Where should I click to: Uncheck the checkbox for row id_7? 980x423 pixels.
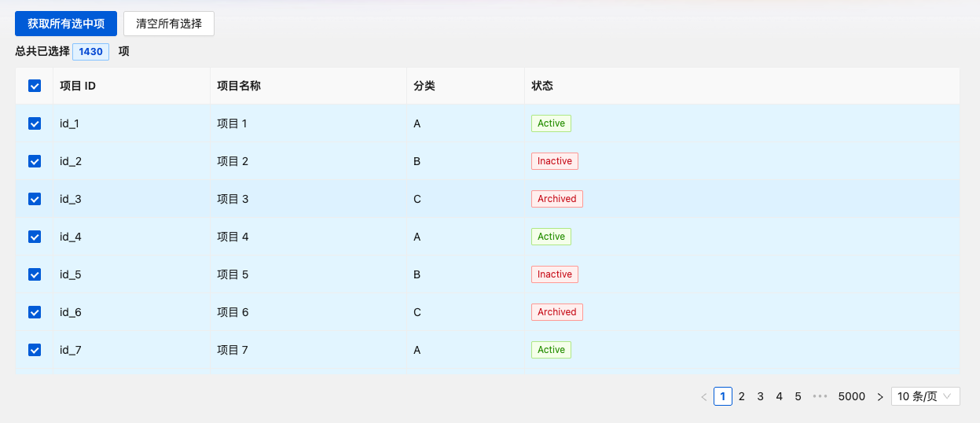[x=35, y=350]
